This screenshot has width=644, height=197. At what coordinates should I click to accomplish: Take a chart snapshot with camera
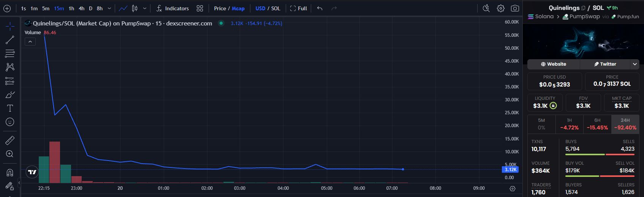coord(515,8)
